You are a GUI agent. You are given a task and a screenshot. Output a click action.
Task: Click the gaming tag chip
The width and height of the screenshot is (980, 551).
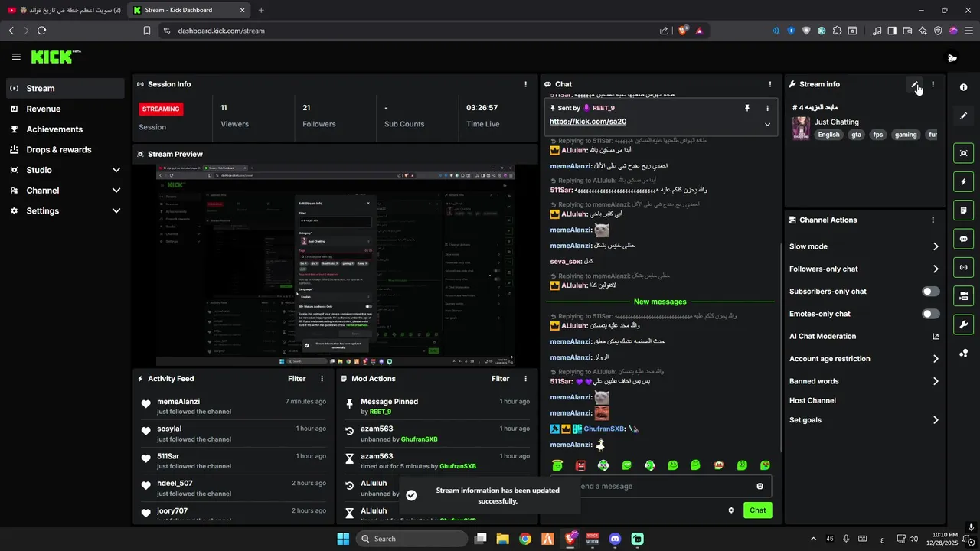pos(905,135)
